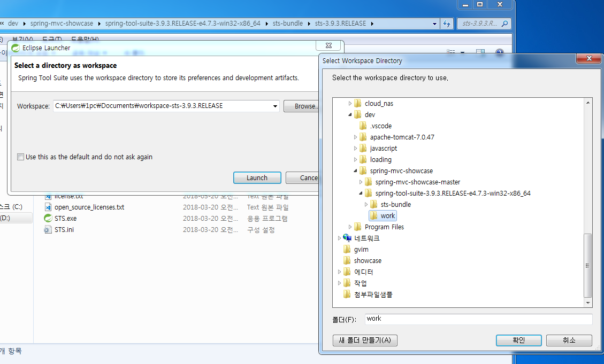Collapse the spring-tool-suite-3.9.3.RELEASE node
The width and height of the screenshot is (604, 364).
[x=361, y=193]
